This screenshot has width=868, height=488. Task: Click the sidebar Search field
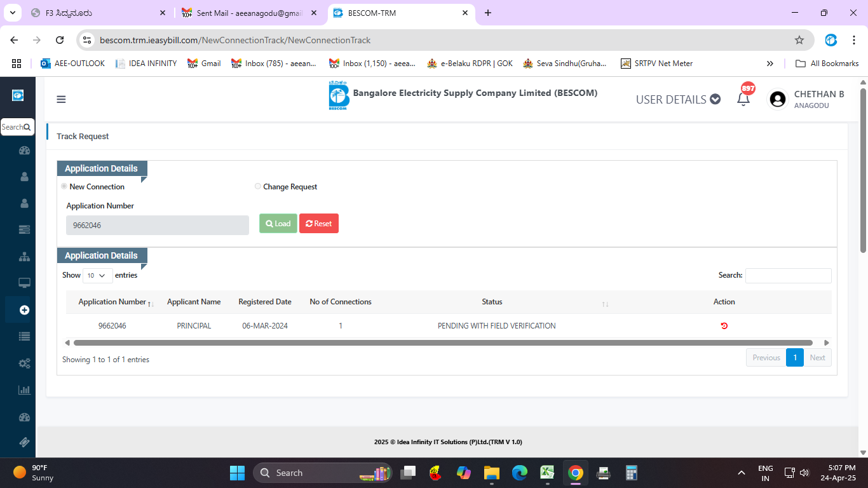click(x=17, y=127)
